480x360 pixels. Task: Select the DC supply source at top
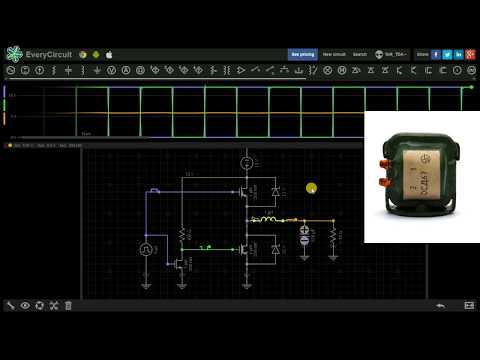pyautogui.click(x=247, y=163)
